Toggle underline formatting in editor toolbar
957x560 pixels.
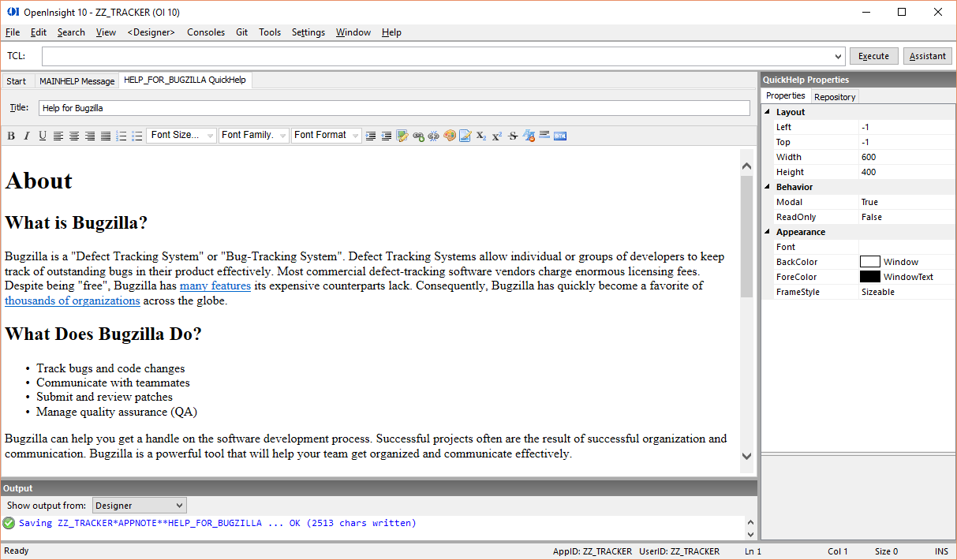[x=43, y=136]
